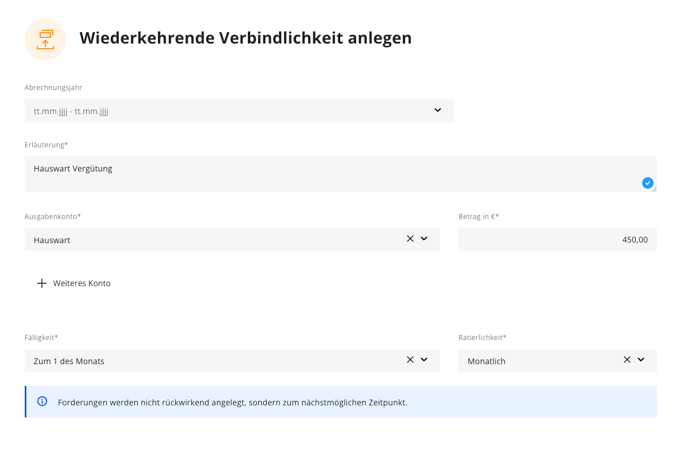The width and height of the screenshot is (688, 453).
Task: Clear the Monatlich Ratierlichkeit selection
Action: tap(627, 360)
